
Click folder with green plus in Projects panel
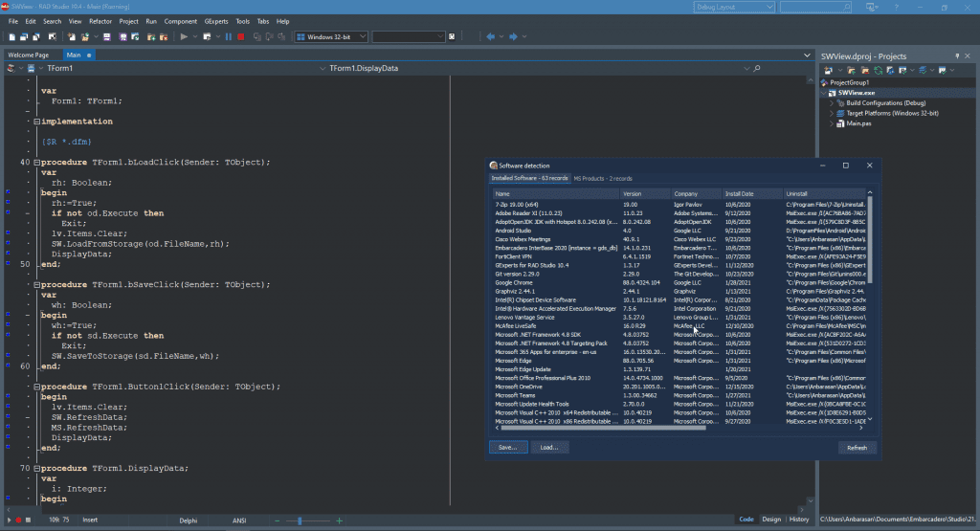pyautogui.click(x=851, y=70)
